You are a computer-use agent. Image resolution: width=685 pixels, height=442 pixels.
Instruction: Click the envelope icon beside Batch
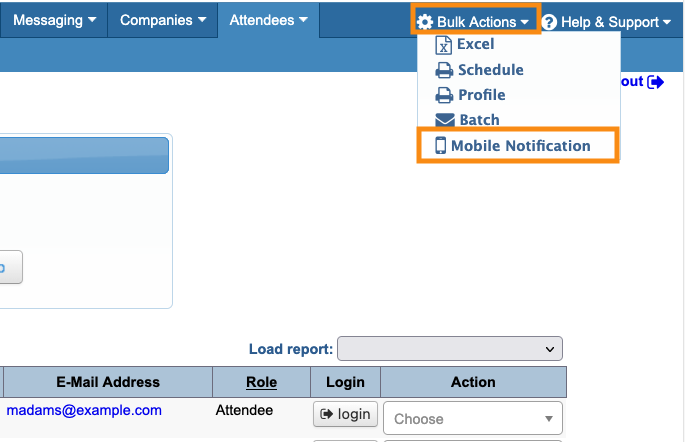coord(444,120)
